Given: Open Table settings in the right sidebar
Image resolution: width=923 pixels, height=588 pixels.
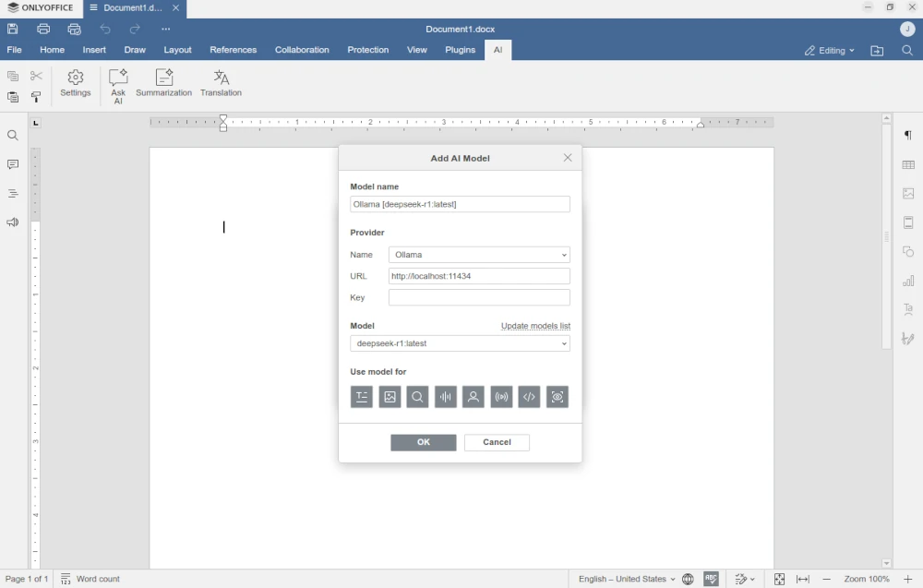Looking at the screenshot, I should click(908, 164).
